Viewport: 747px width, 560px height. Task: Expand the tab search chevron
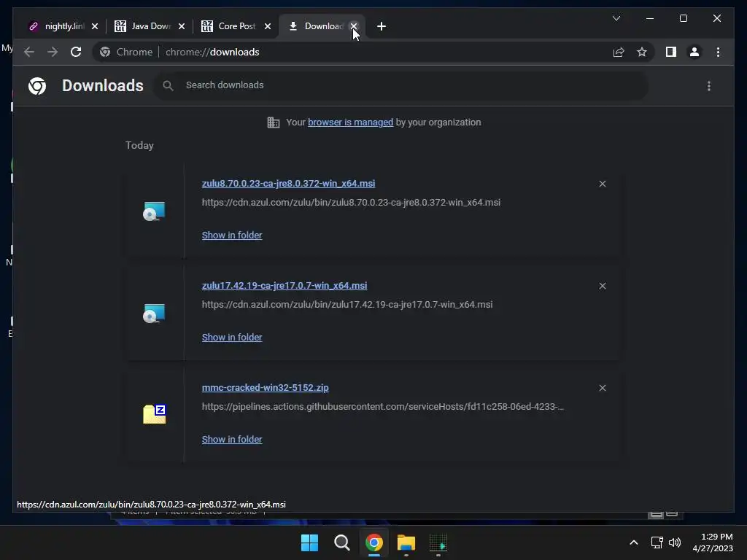pos(616,18)
